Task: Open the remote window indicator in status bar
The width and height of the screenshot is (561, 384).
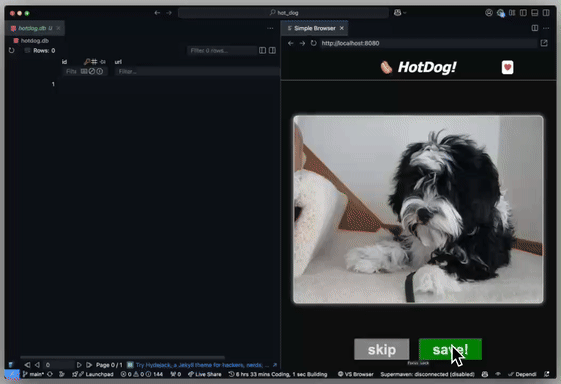Action: [12, 374]
